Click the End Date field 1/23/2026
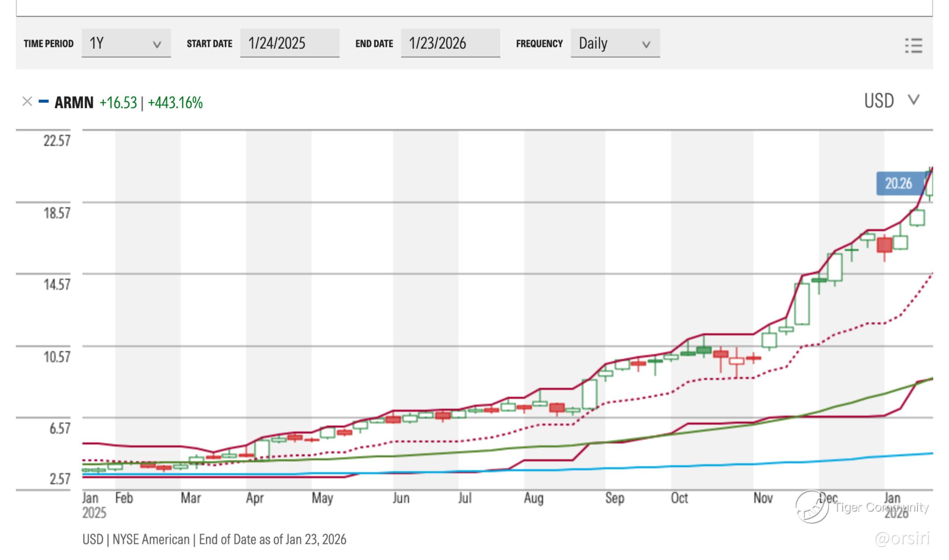The image size is (949, 560). click(x=450, y=43)
